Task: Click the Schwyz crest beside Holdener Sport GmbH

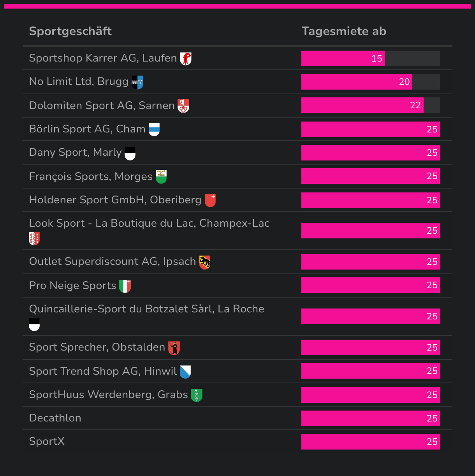Action: [x=210, y=200]
